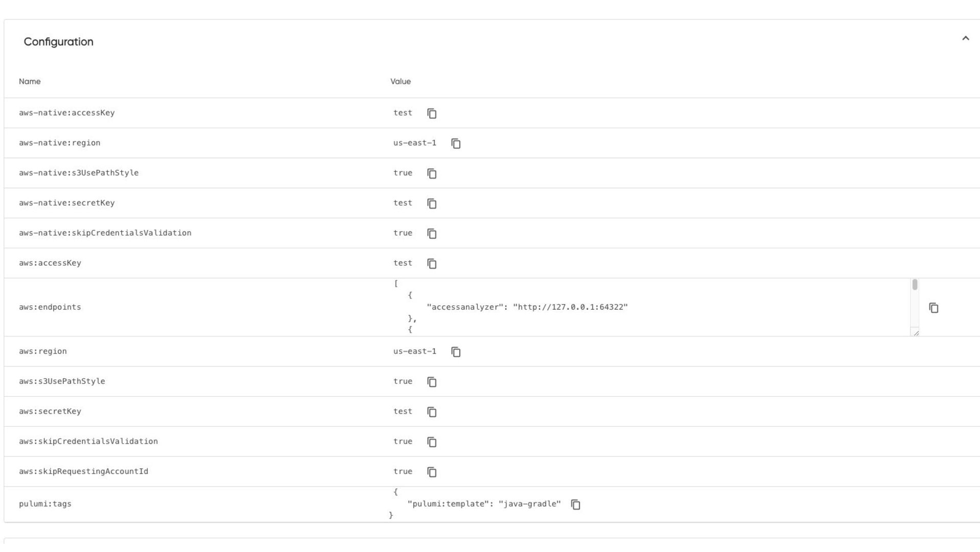Copy the aws-native:accessKey value
980x552 pixels.
432,113
